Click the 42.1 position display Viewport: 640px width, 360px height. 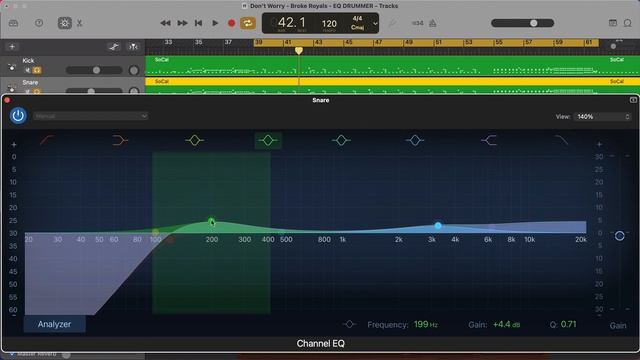(x=291, y=22)
